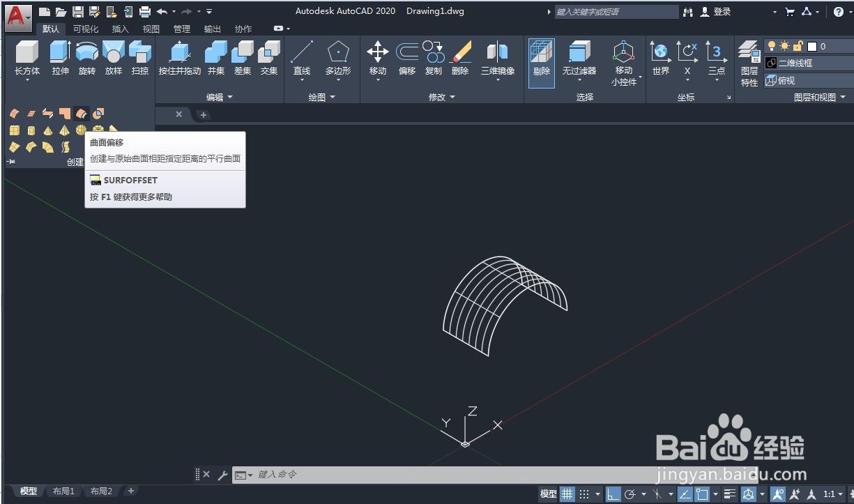Click the Plot printer icon

[x=145, y=11]
